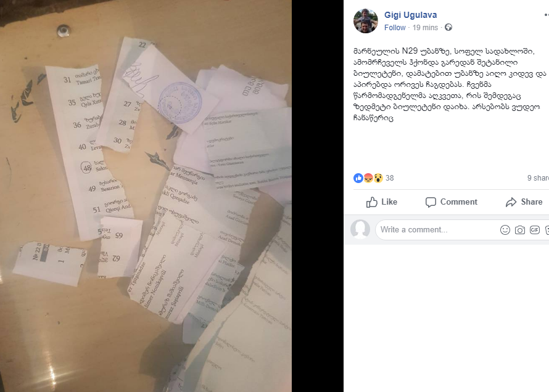Follow Gigi Ugulava
The image size is (549, 392).
[x=395, y=28]
